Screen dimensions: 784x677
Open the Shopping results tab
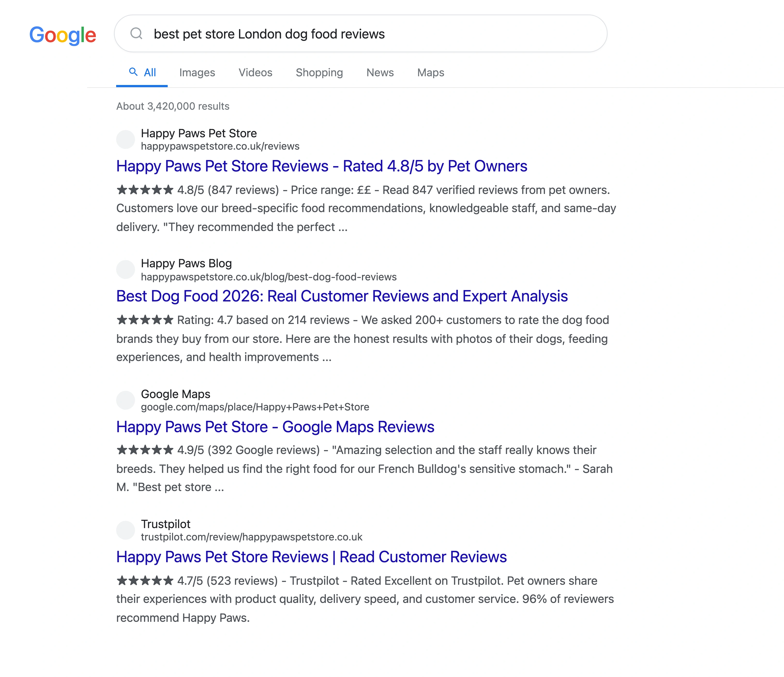tap(319, 72)
